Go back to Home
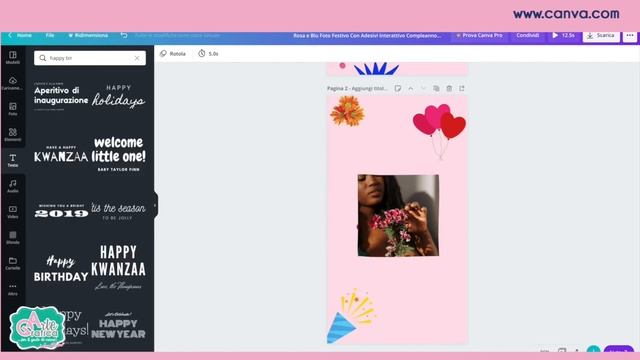 [20, 36]
